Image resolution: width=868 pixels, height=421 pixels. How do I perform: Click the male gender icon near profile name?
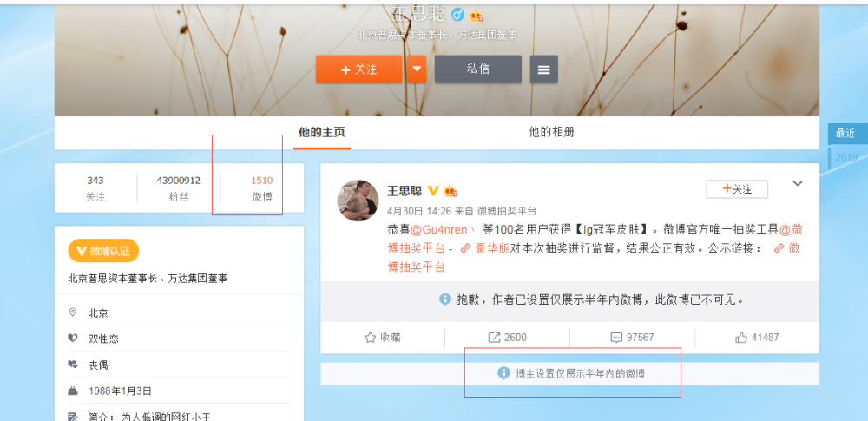click(x=457, y=14)
